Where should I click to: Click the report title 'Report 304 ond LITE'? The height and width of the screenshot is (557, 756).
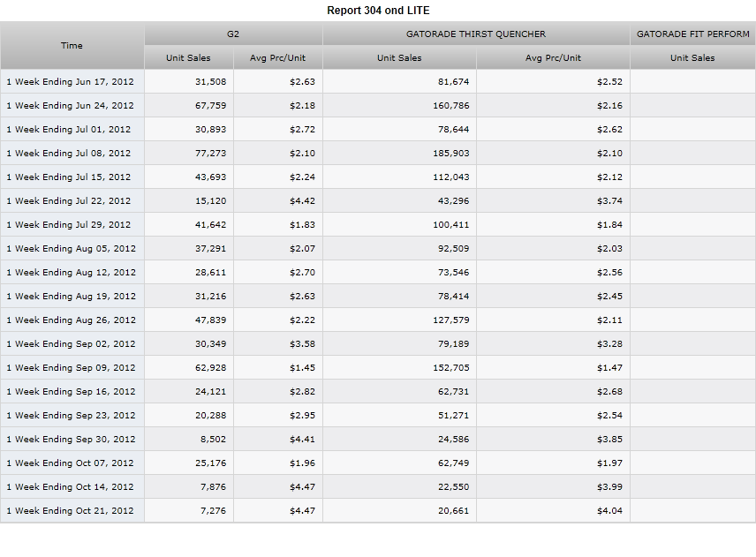click(378, 11)
